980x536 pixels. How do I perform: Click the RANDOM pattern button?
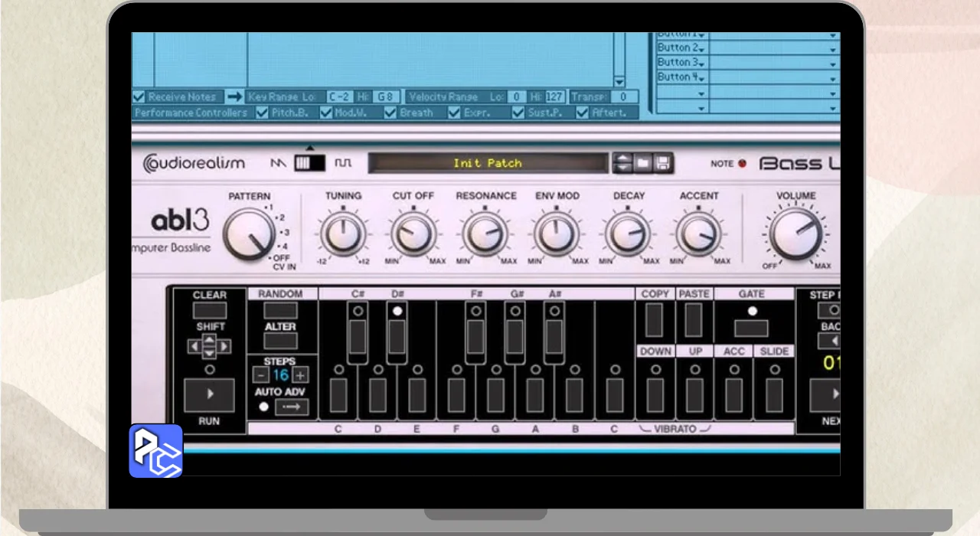(280, 310)
